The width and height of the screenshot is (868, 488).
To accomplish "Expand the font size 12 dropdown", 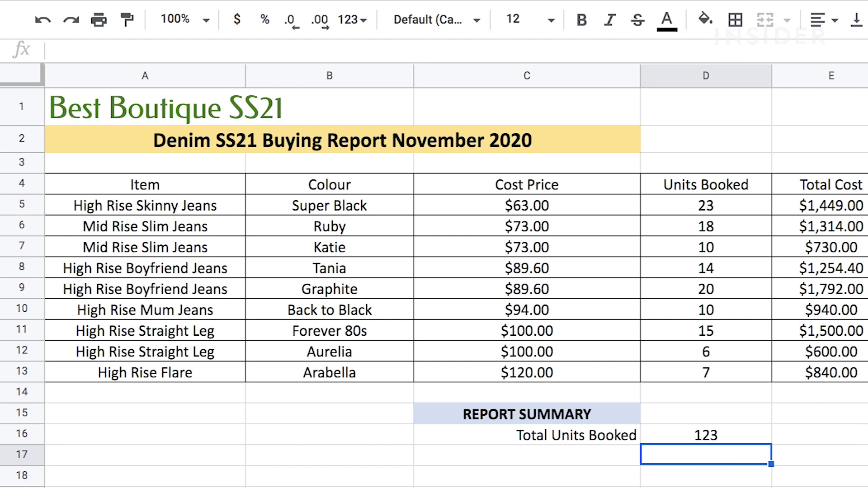I will (x=530, y=19).
